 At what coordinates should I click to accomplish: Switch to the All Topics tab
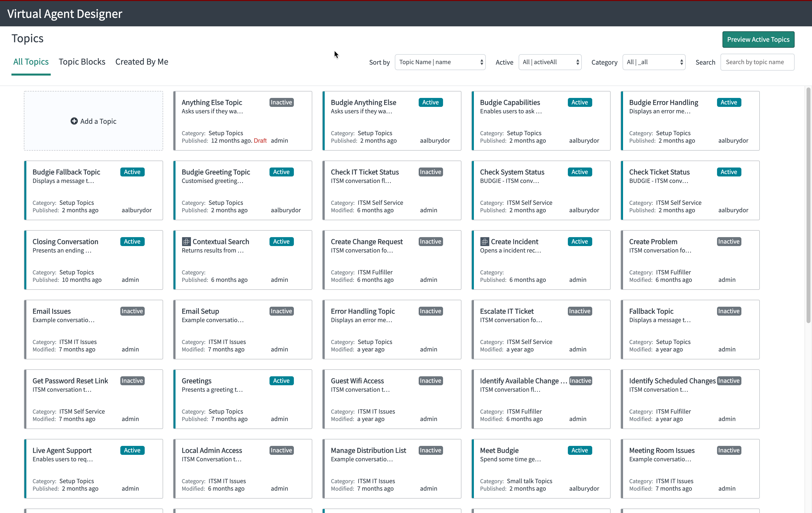click(31, 62)
